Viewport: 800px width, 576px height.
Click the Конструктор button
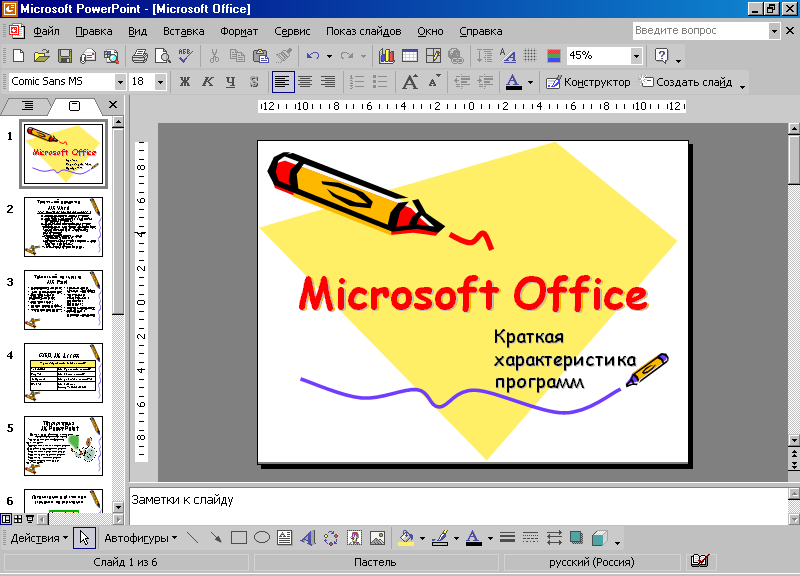(588, 82)
